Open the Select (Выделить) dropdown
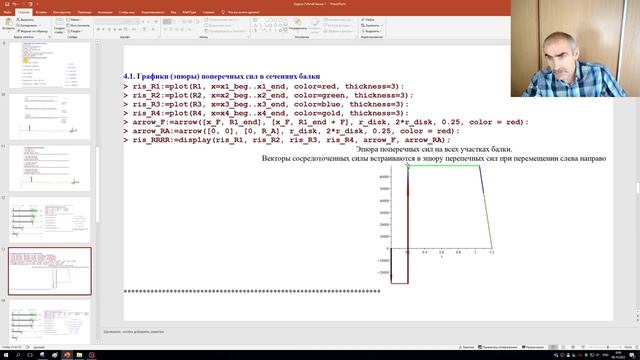Screen dimensions: 640x360 371,31
